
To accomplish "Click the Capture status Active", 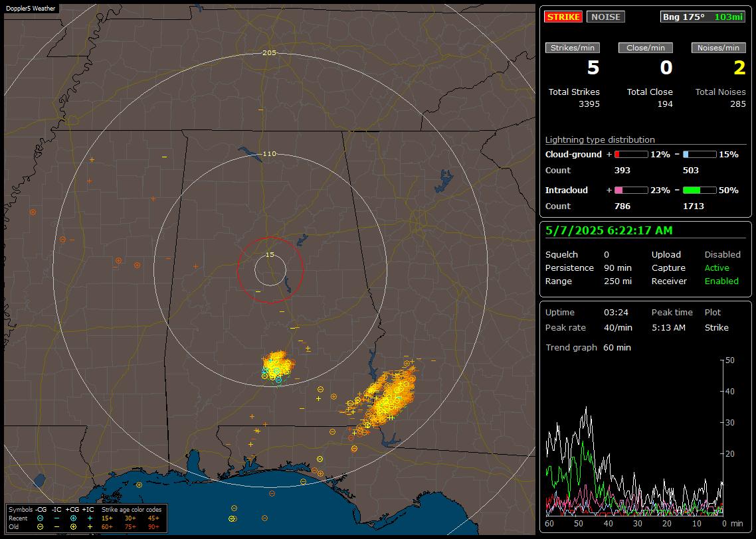I will point(717,268).
